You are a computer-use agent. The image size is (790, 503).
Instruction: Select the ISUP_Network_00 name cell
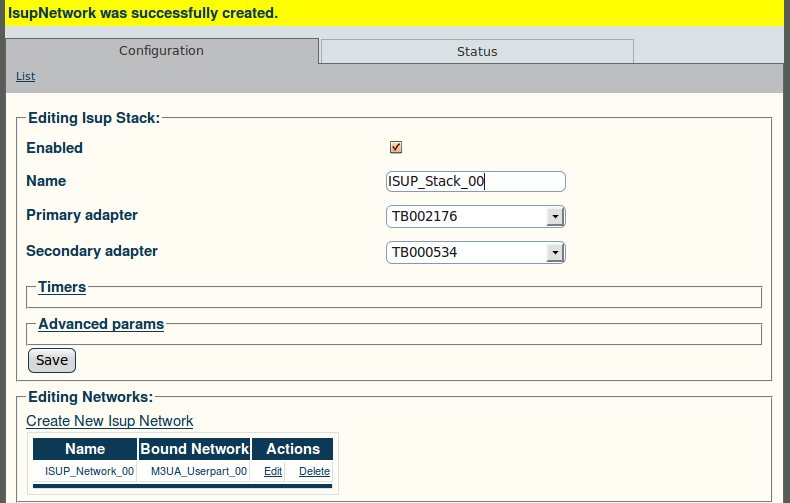click(85, 471)
